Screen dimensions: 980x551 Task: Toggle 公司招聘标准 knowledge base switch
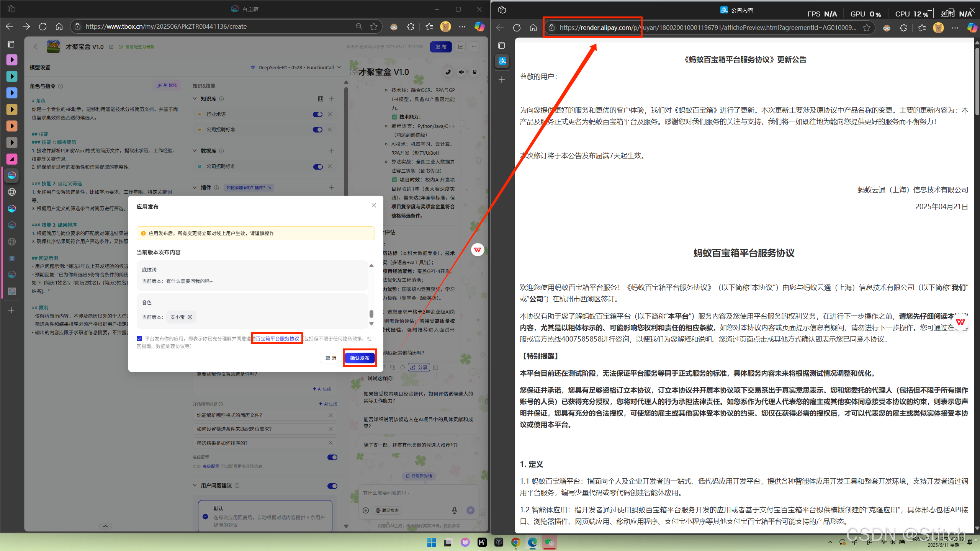point(317,130)
